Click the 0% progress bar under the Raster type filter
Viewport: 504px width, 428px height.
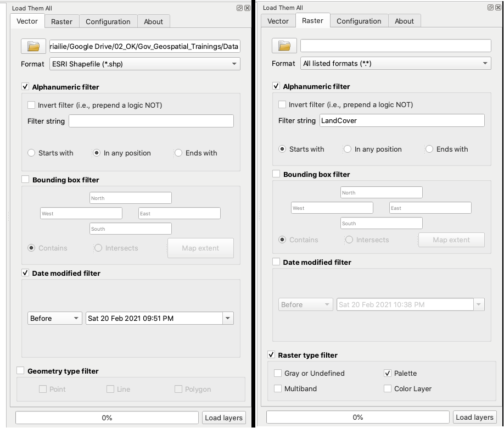pos(358,417)
